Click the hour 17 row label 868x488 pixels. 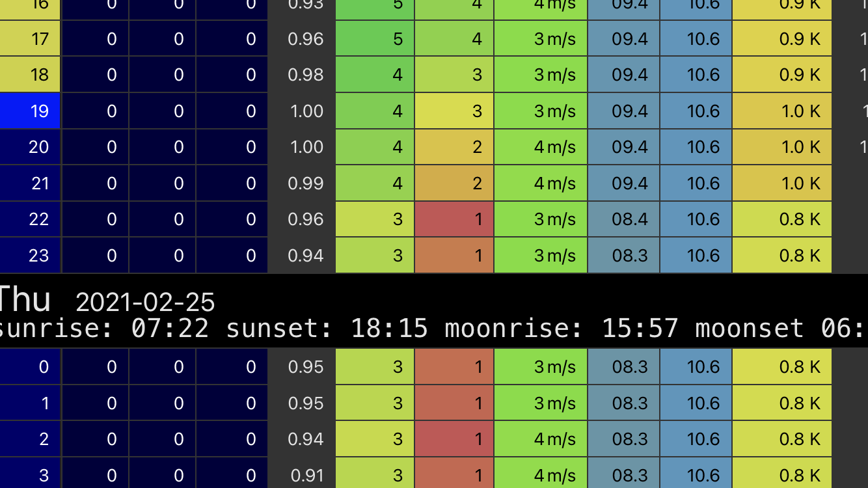31,39
